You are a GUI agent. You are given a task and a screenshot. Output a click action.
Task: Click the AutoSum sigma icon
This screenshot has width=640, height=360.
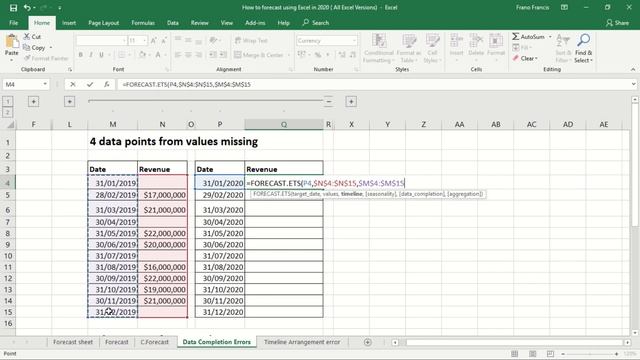pyautogui.click(x=516, y=37)
